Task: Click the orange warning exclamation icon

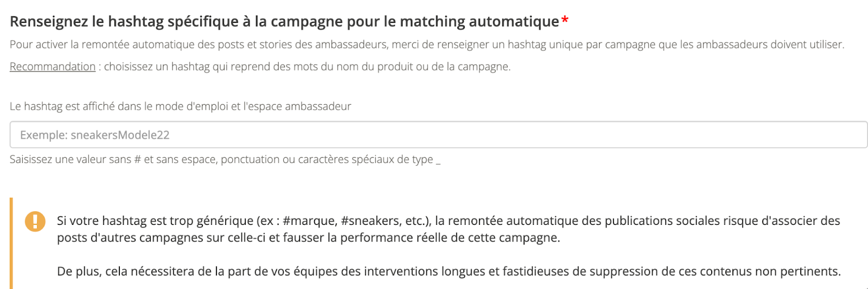Action: point(35,221)
